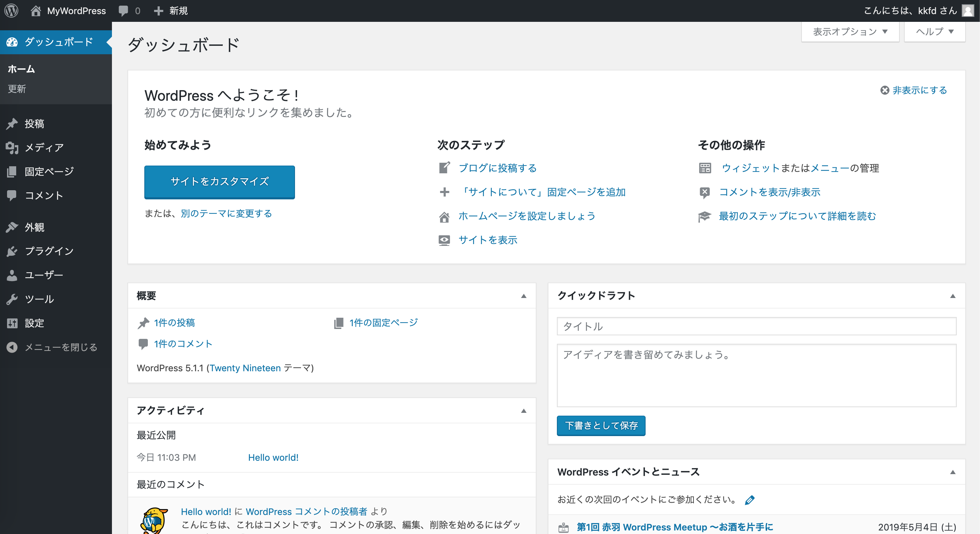The width and height of the screenshot is (980, 534).
Task: Collapse the 概要 widget panel
Action: (523, 296)
